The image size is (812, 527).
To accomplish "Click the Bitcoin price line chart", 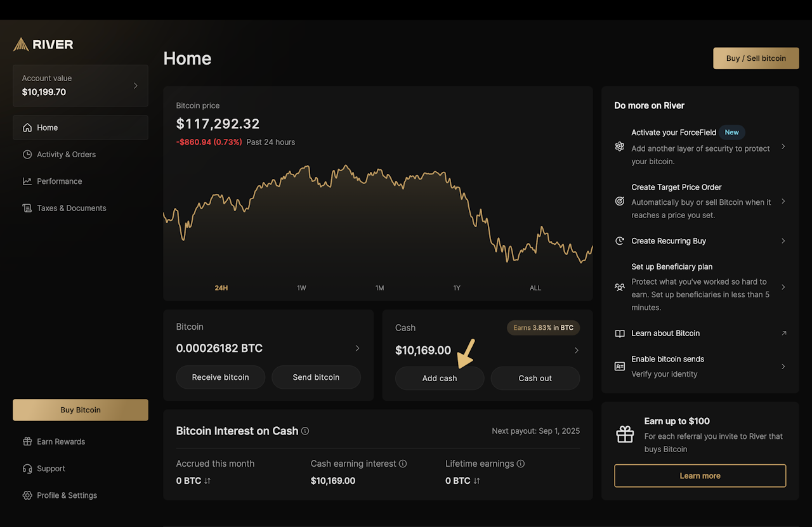I will click(378, 214).
